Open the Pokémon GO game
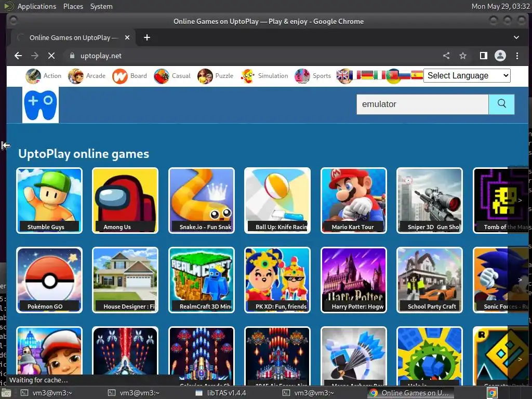This screenshot has width=532, height=399. (49, 280)
